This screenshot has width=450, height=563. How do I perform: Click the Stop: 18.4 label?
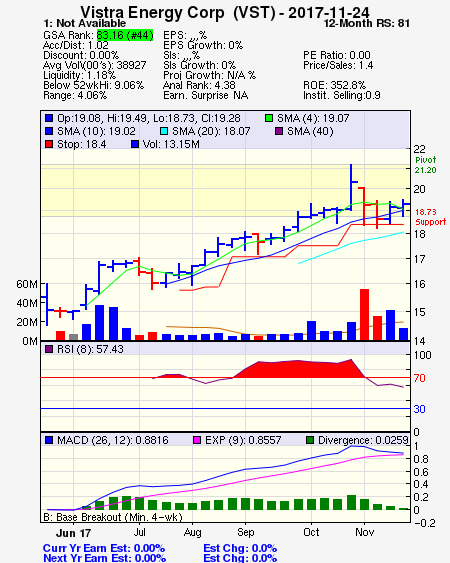[x=82, y=144]
